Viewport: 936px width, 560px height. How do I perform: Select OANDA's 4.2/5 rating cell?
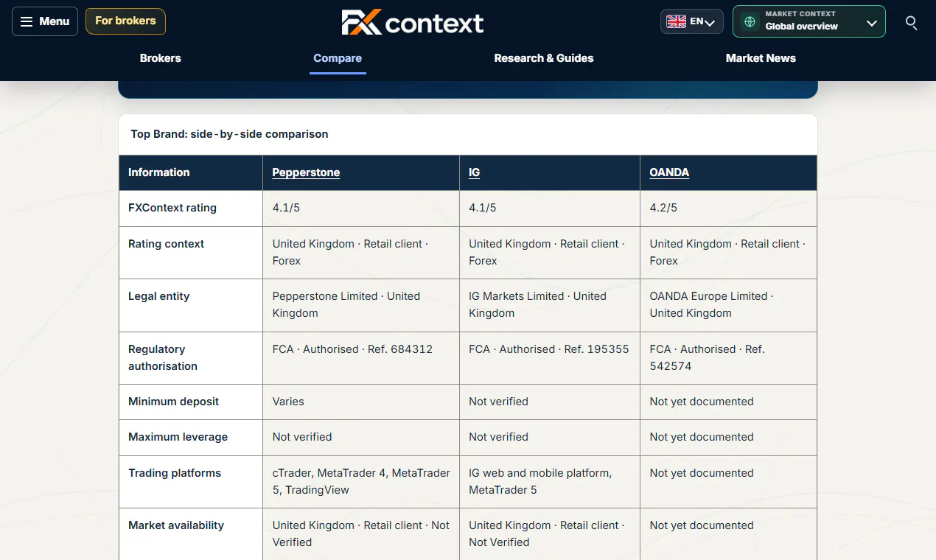click(728, 209)
